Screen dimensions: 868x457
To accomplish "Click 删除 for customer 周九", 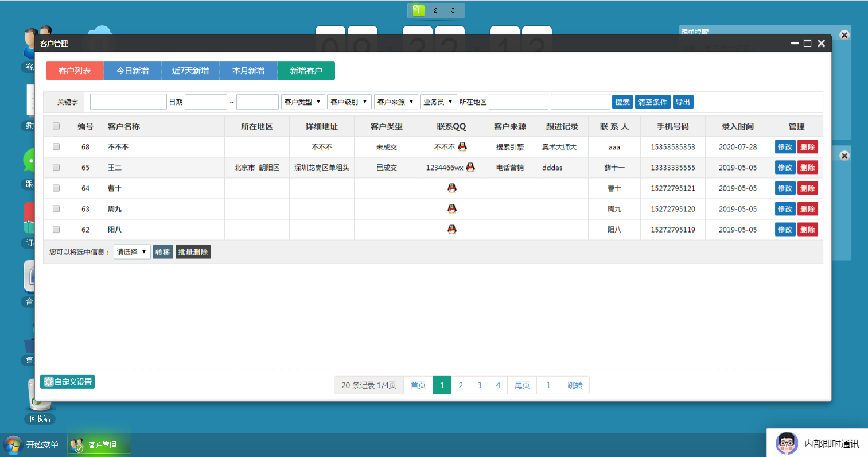I will click(808, 208).
